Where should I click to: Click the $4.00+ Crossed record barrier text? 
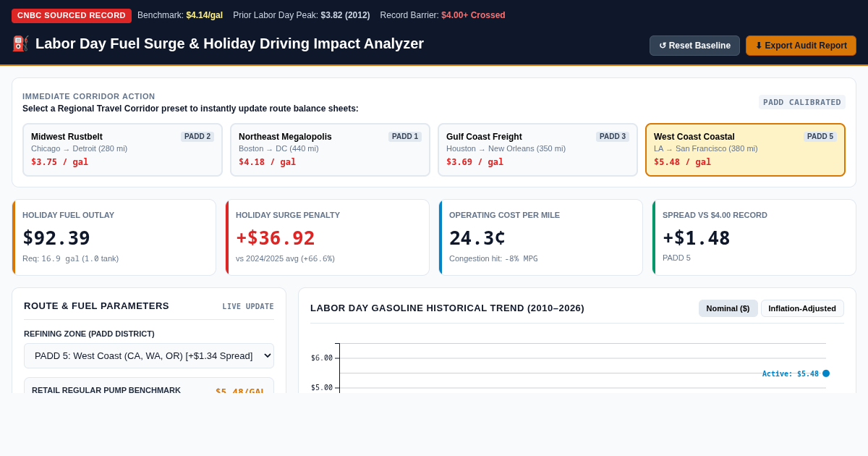coord(473,15)
